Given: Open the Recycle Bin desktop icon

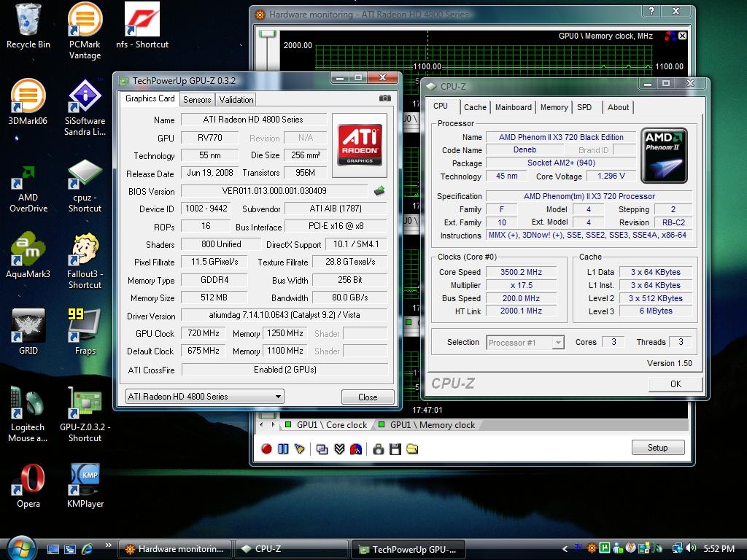Looking at the screenshot, I should [28, 26].
